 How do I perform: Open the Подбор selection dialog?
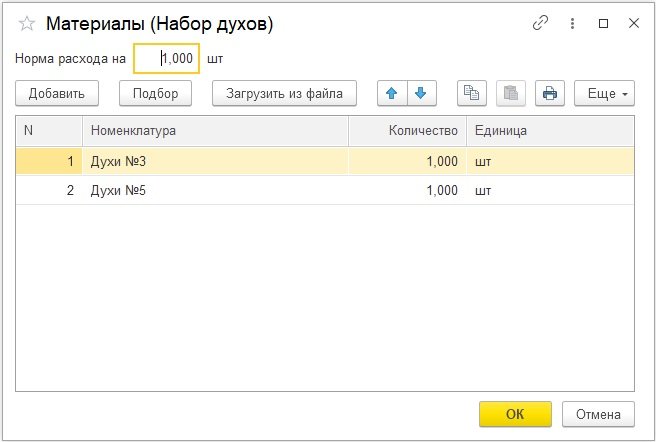pos(155,93)
